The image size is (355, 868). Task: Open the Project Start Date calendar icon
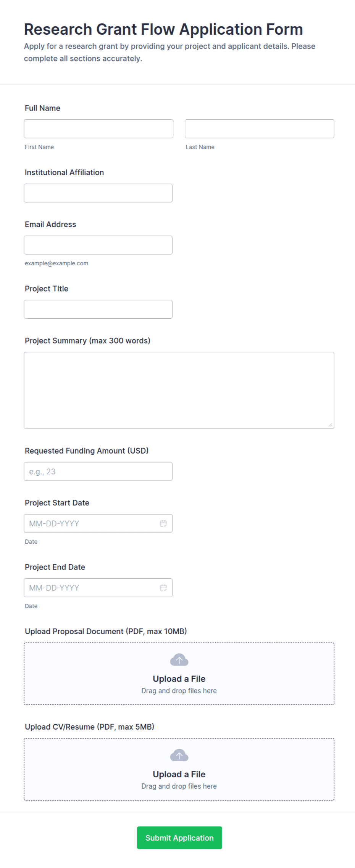[x=163, y=523]
